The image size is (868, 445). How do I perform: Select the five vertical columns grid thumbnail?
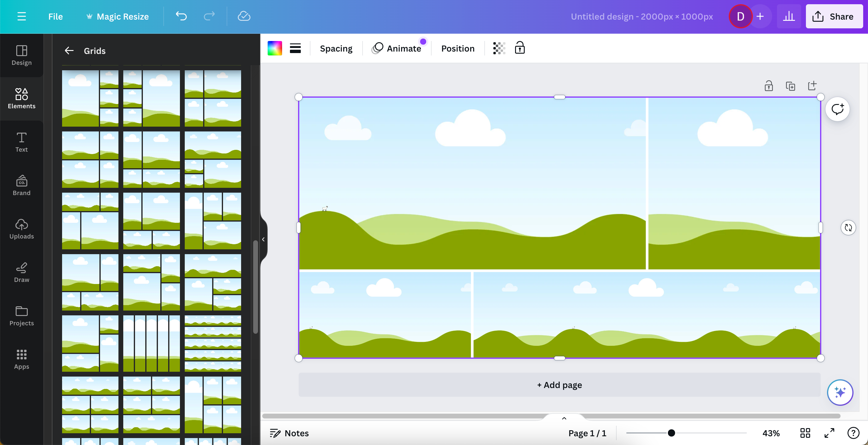pyautogui.click(x=151, y=343)
